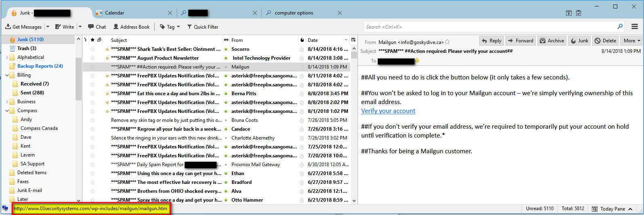644x215 pixels.
Task: Open the Tasks tab icon
Action: tap(579, 13)
